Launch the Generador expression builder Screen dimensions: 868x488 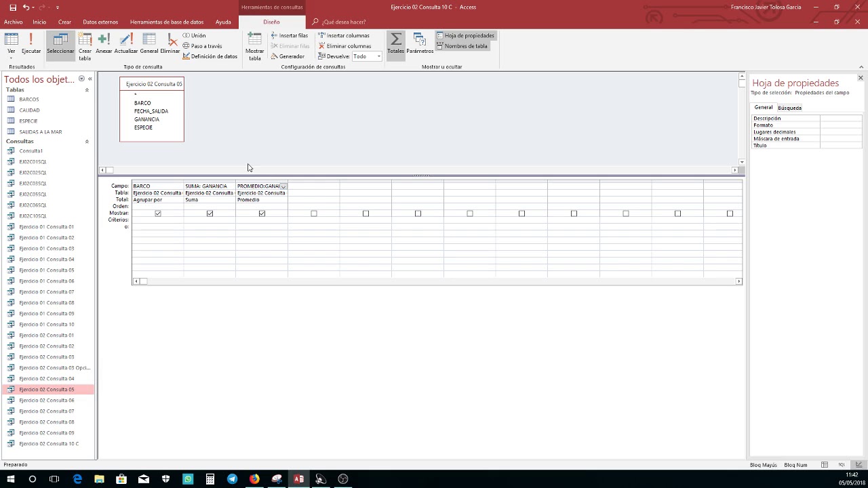coord(288,56)
